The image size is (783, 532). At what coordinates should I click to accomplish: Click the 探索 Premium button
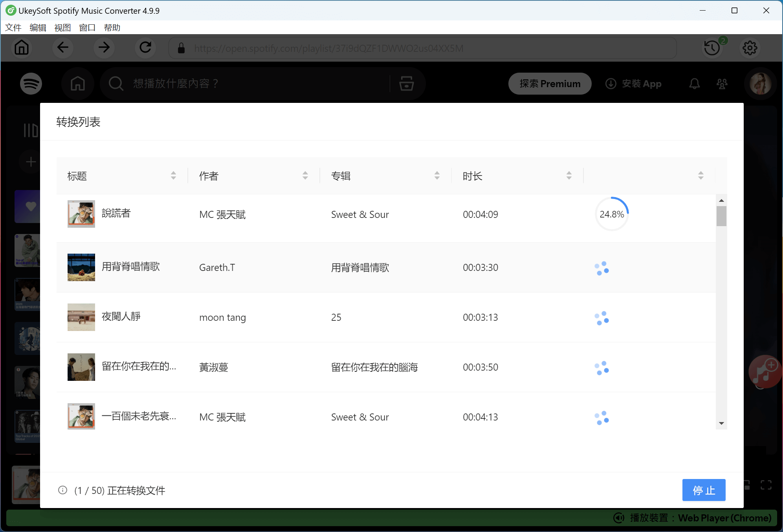(x=549, y=83)
